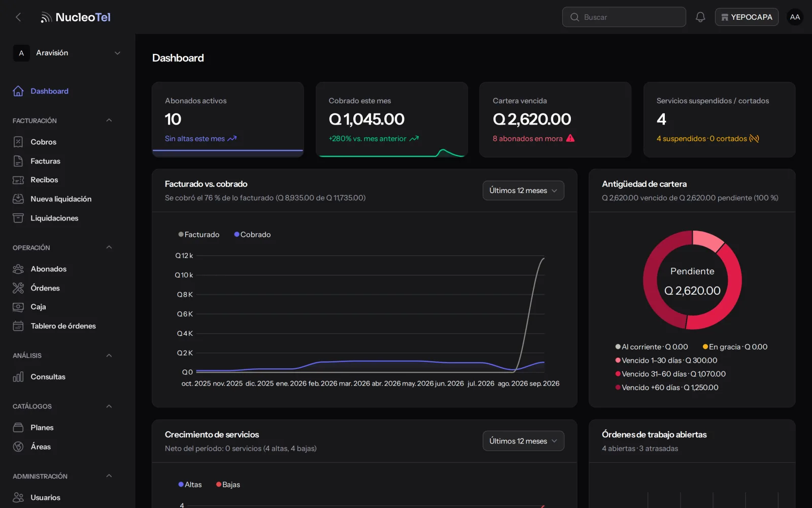
Task: Click the Abonados people icon
Action: [x=18, y=269]
